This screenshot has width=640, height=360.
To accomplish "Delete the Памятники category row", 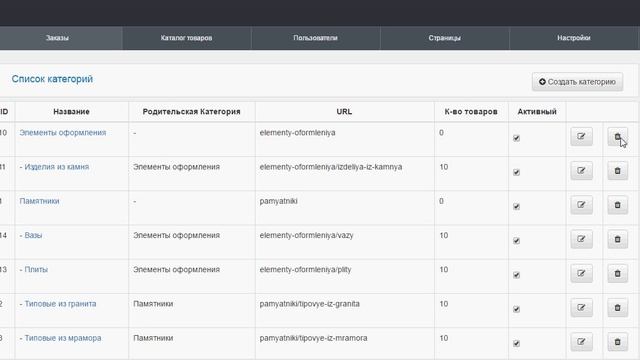I will pyautogui.click(x=618, y=205).
